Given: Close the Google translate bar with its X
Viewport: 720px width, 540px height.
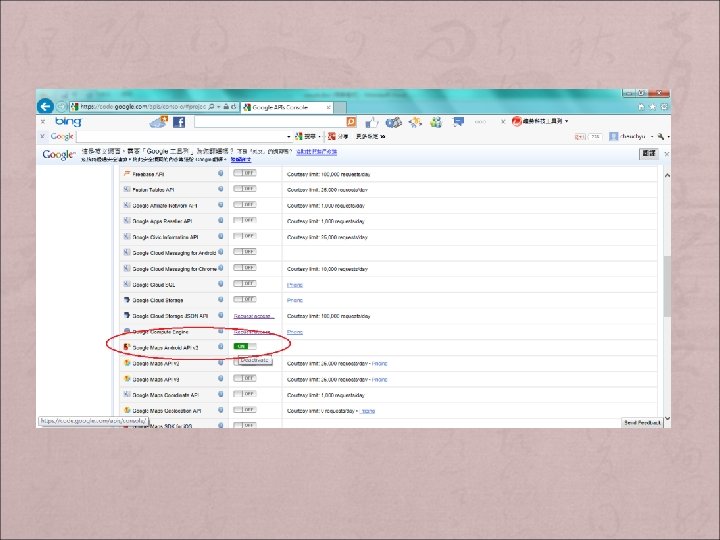Looking at the screenshot, I should [x=667, y=154].
